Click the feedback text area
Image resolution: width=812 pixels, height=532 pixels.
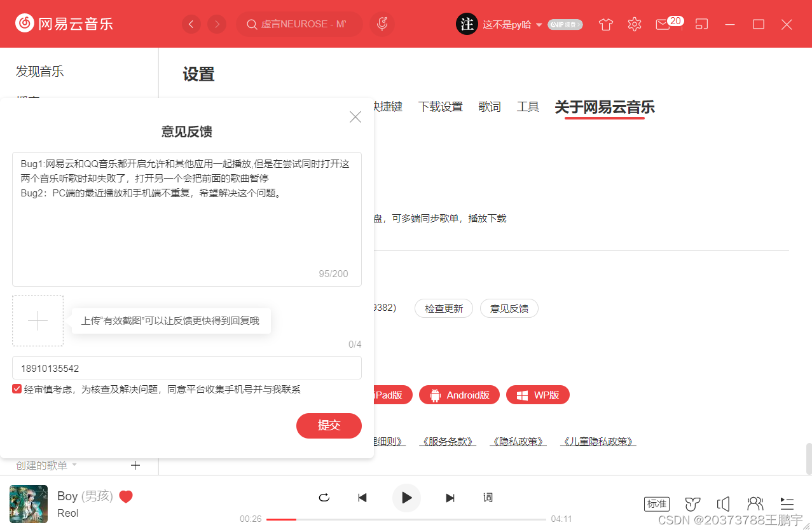[187, 219]
